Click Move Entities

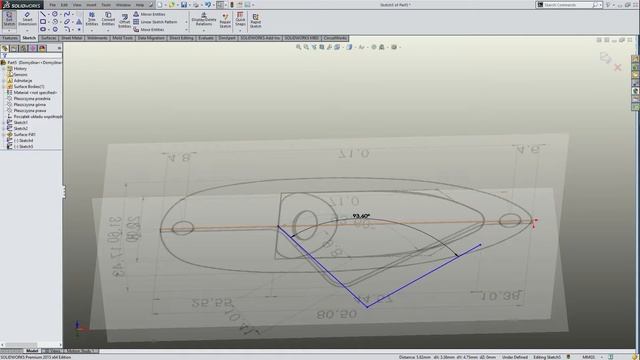point(149,29)
